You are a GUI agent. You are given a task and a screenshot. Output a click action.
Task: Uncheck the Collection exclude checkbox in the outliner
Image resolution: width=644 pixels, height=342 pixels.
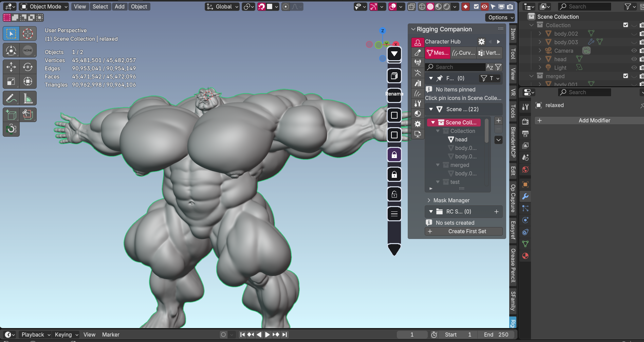[x=626, y=25]
